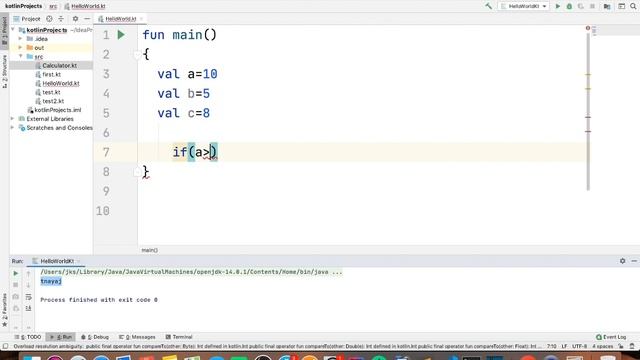Click on line 7 if(a>) code

click(x=195, y=152)
